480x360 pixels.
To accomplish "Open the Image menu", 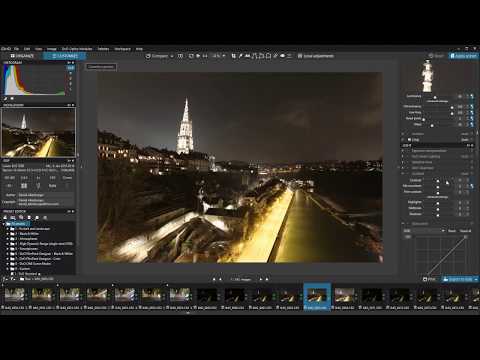I will coord(52,49).
